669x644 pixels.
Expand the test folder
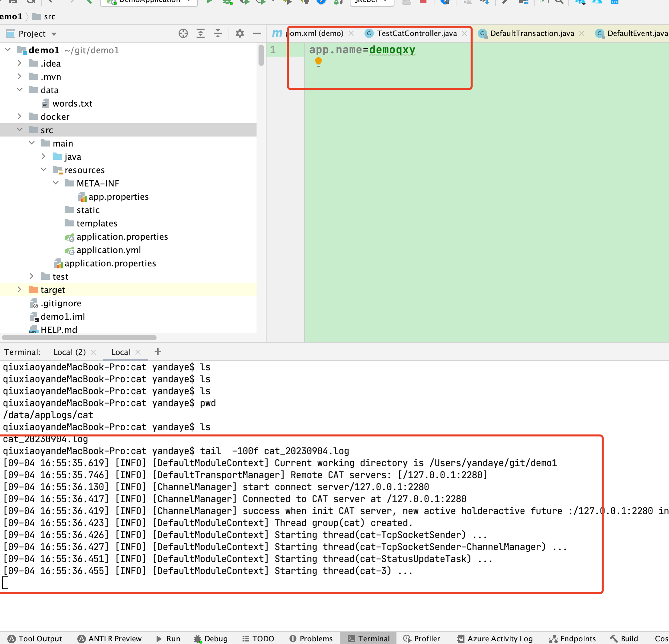[32, 276]
